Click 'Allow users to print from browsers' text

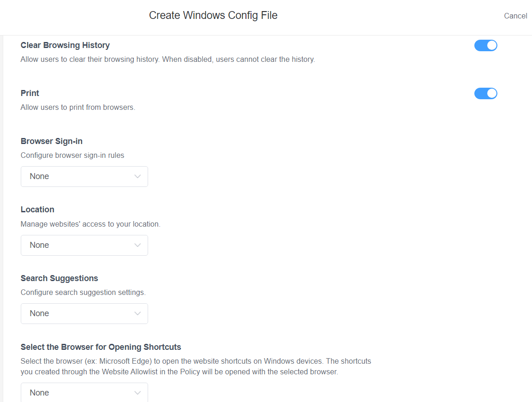[78, 108]
